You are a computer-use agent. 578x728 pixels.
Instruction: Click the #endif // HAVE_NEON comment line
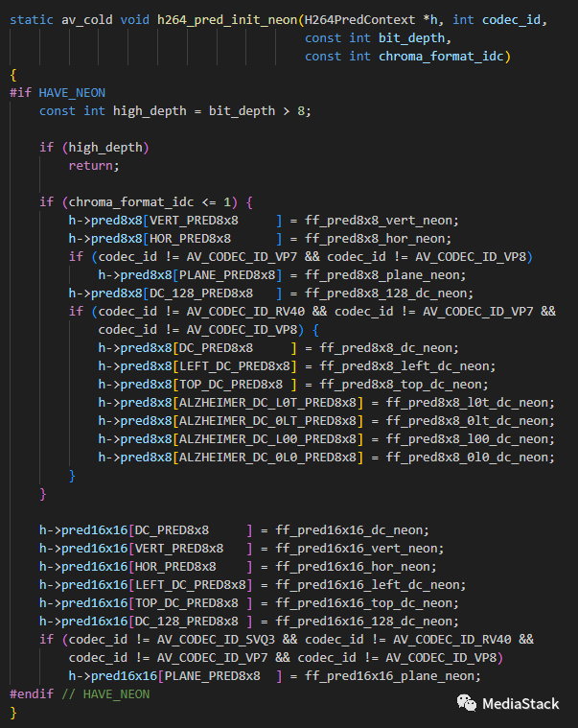pos(80,693)
